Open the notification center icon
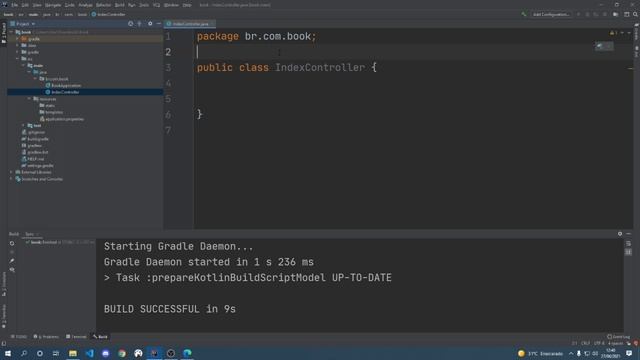Screen dimensions: 640x360 [629, 353]
